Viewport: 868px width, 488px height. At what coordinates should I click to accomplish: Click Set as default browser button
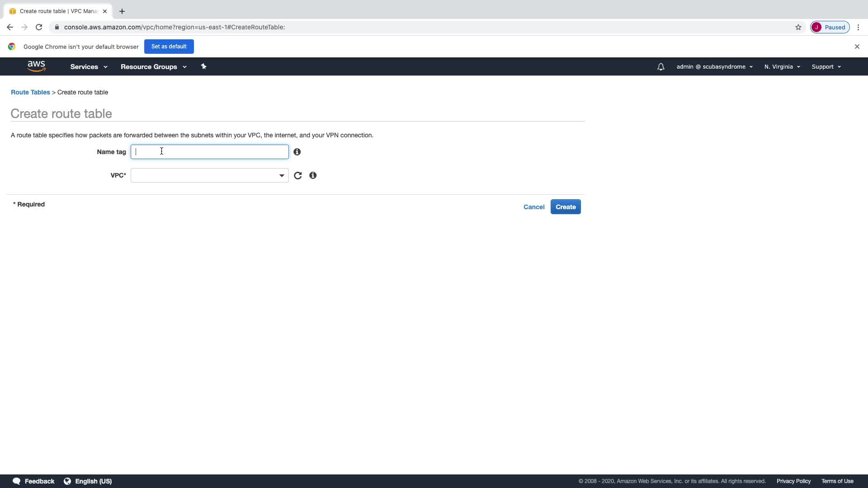169,47
